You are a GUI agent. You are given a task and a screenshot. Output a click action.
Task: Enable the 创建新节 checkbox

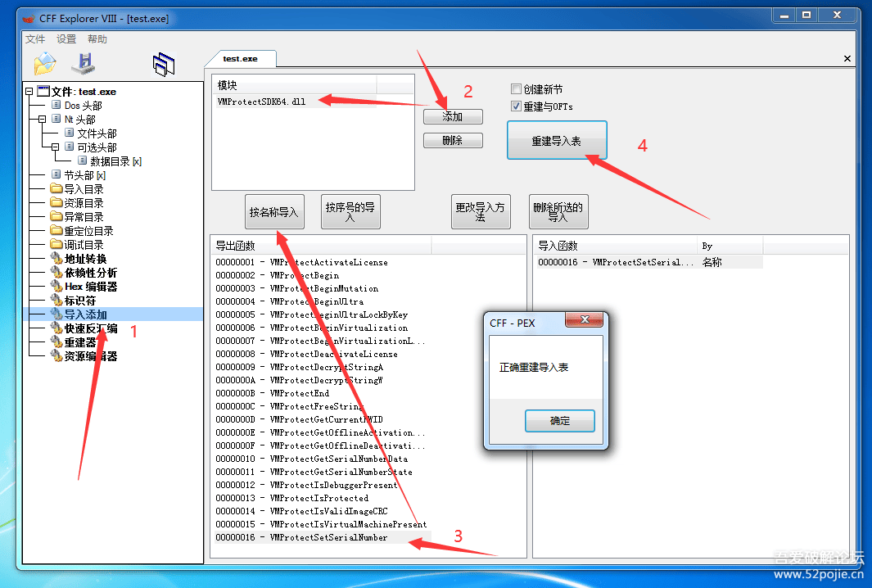pos(517,89)
